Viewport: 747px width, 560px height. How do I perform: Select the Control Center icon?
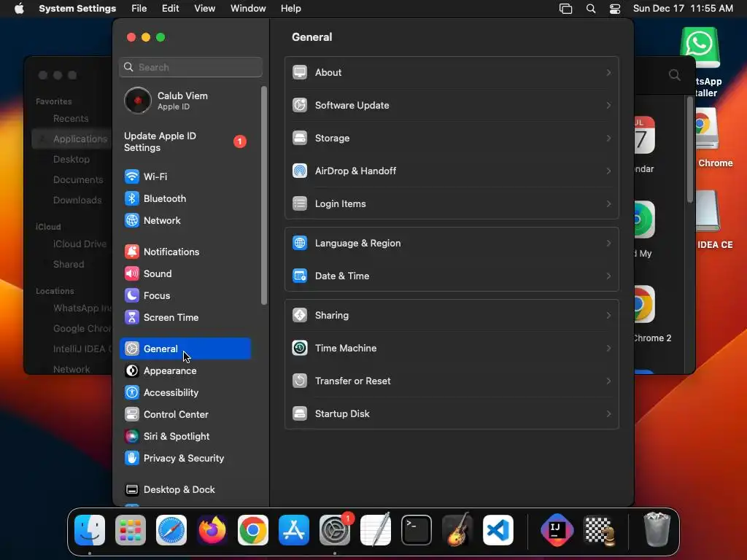point(132,414)
